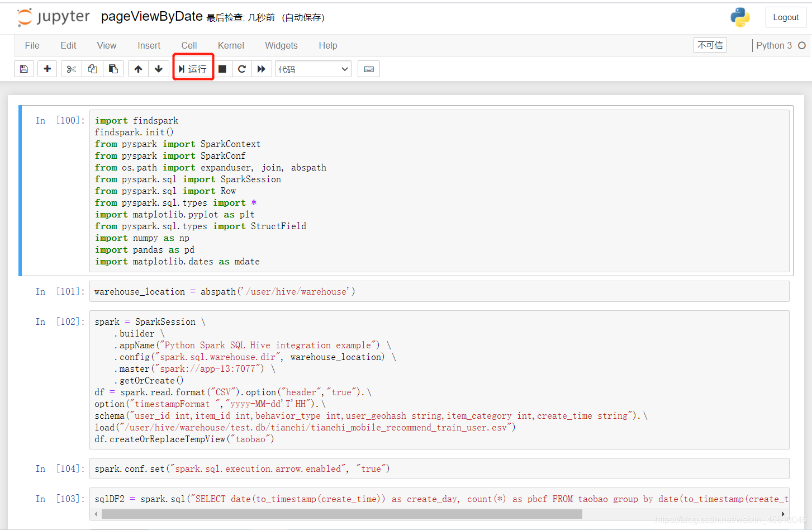Open the View menu
812x530 pixels.
(x=107, y=45)
